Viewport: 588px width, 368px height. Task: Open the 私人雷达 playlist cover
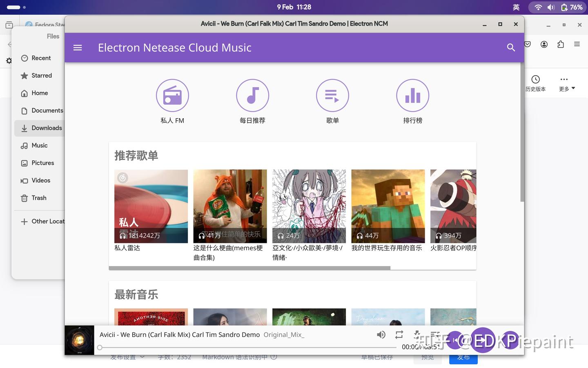151,206
